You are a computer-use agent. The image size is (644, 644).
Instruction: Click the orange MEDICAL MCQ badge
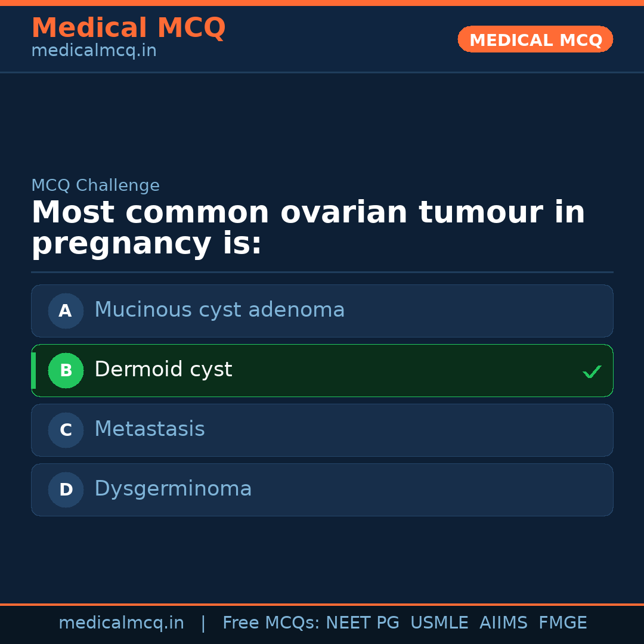click(535, 39)
